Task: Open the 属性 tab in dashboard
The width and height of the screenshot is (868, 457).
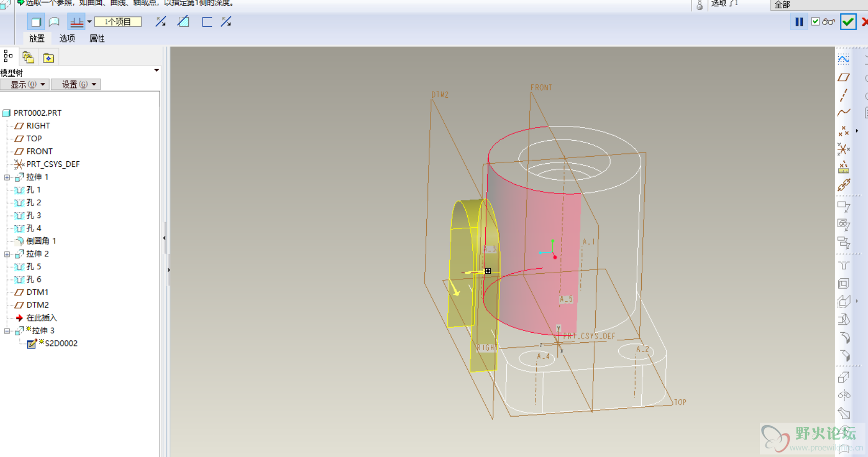Action: tap(97, 38)
